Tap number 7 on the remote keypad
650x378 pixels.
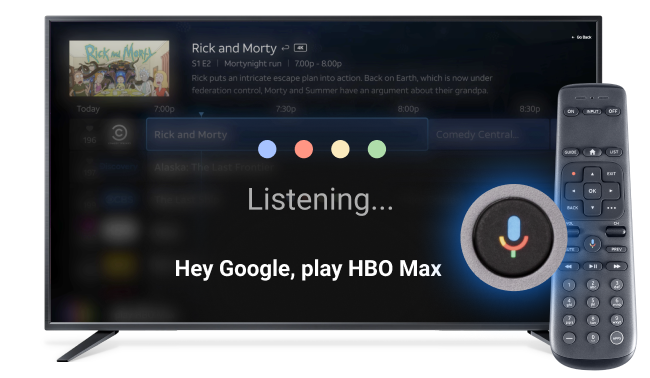569,320
